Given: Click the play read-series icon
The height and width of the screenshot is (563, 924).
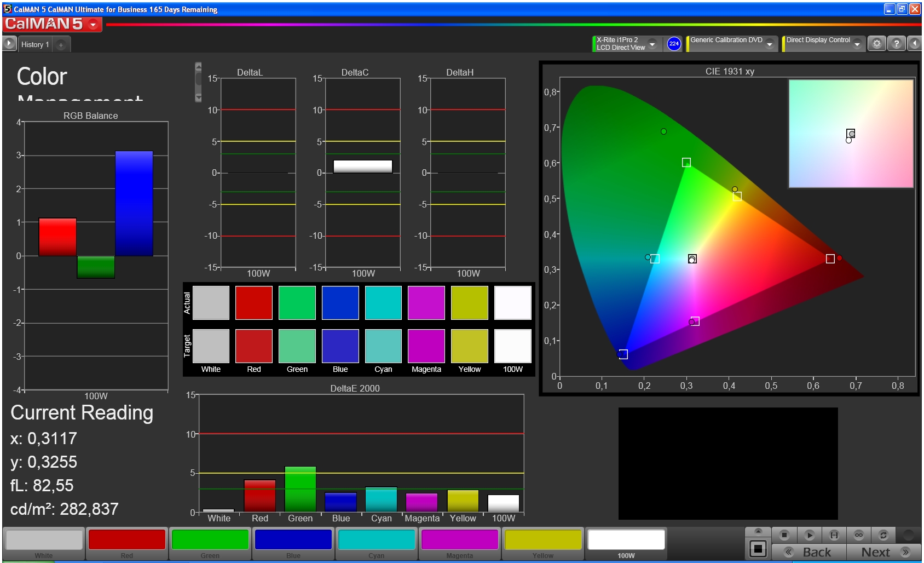Looking at the screenshot, I should pos(810,535).
